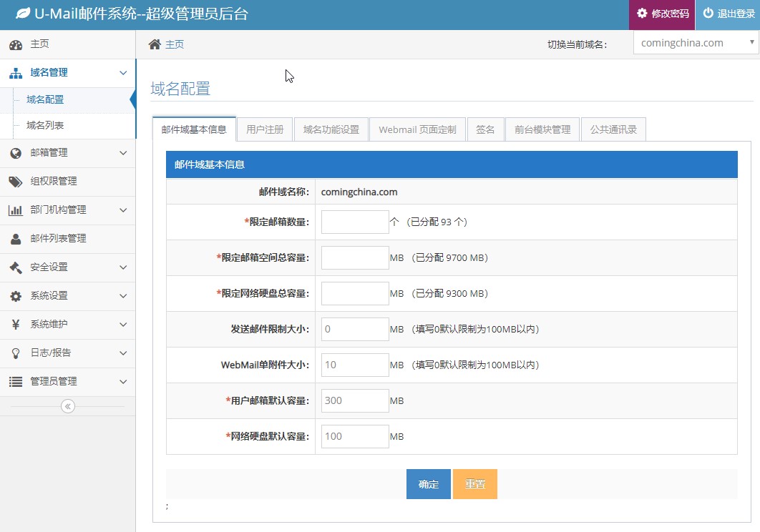Click the dashboard icon beside 主页 in sidebar
Image resolution: width=760 pixels, height=532 pixels.
[x=16, y=44]
